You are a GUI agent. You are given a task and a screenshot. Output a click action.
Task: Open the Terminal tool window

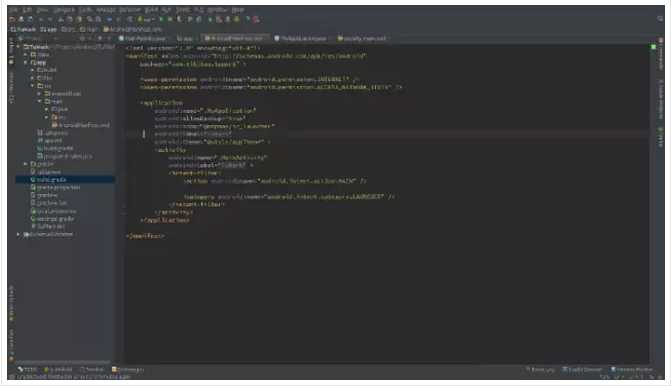click(x=92, y=370)
